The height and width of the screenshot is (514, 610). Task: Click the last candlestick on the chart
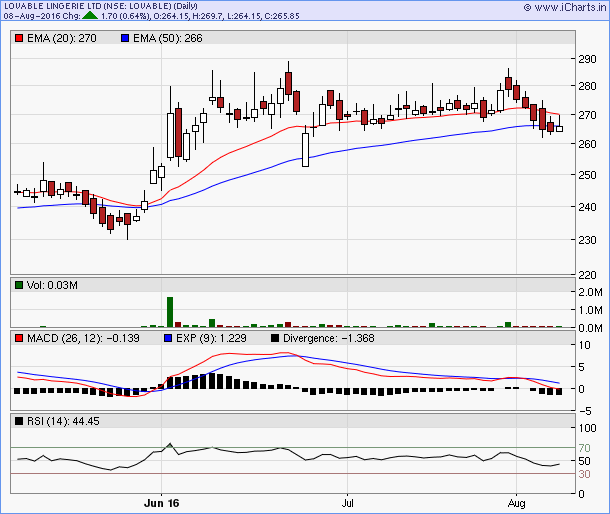point(559,125)
